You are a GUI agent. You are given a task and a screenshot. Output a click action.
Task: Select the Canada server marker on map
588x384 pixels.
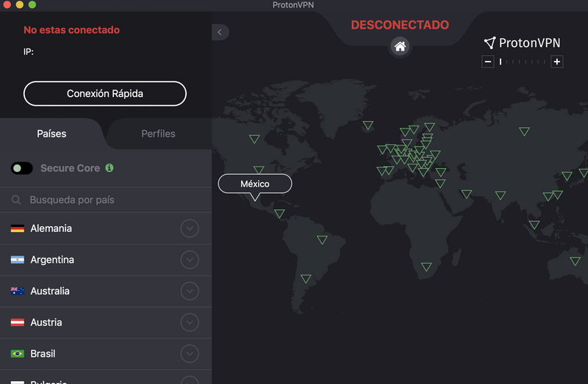(x=254, y=139)
